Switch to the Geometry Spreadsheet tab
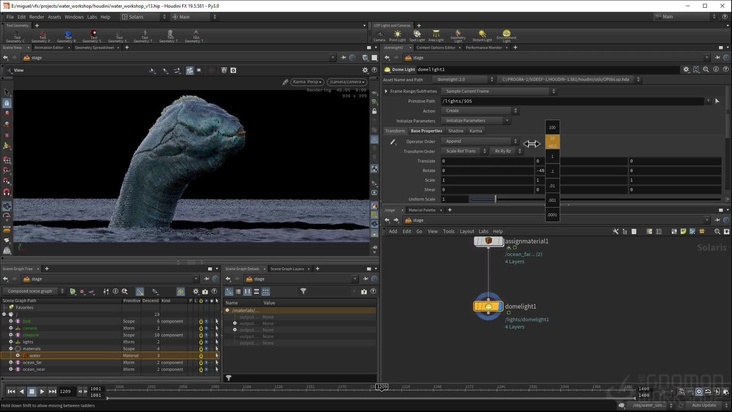Screen dimensions: 732x412 pyautogui.click(x=94, y=47)
